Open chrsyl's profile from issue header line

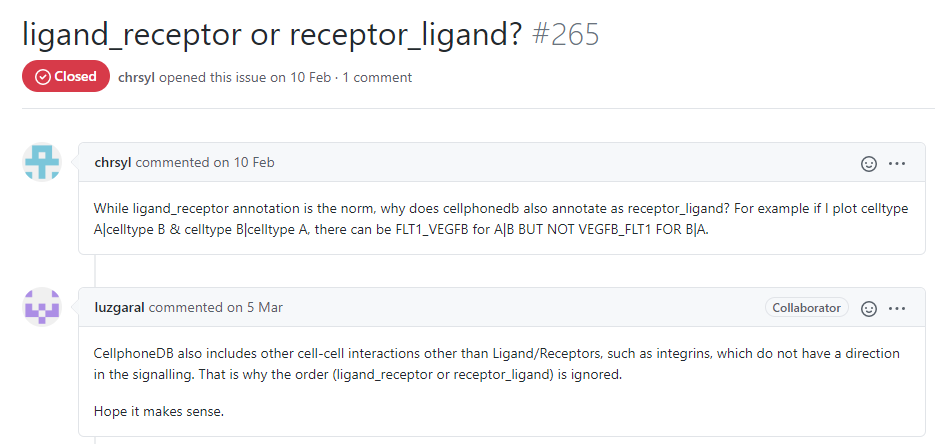137,77
